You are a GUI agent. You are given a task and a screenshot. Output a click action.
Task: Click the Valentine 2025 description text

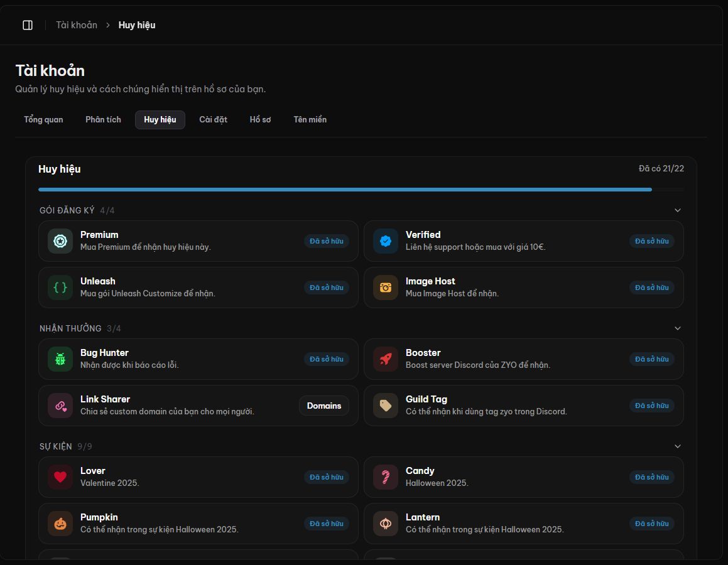(x=109, y=483)
